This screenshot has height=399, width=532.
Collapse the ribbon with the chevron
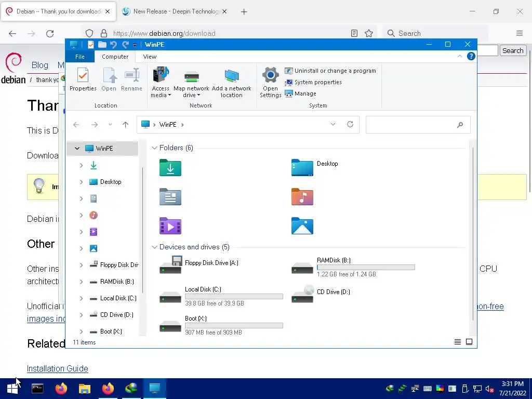(459, 56)
